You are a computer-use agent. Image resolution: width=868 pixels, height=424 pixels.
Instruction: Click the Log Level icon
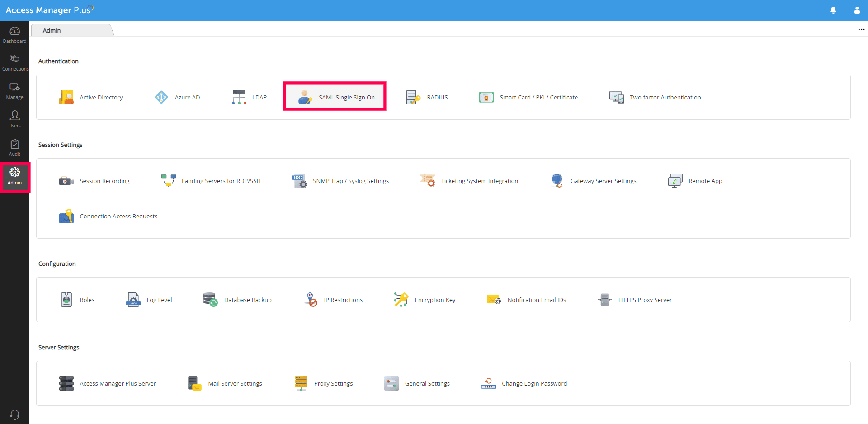click(x=133, y=300)
